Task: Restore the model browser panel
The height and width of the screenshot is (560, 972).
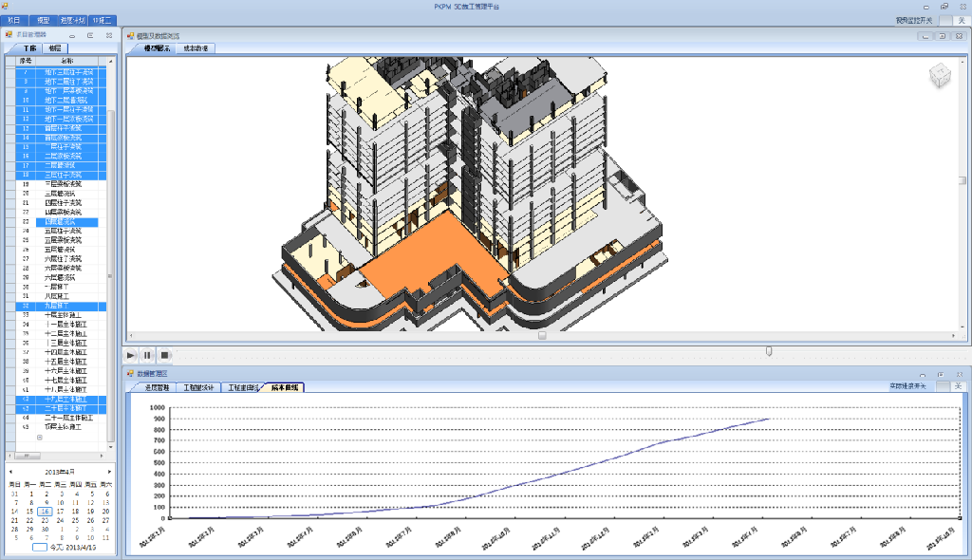Action: (943, 36)
